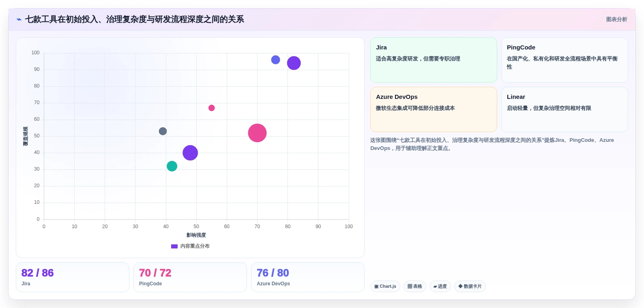The height and width of the screenshot is (308, 644).
Task: Select the 表格 tag chip
Action: pyautogui.click(x=415, y=287)
